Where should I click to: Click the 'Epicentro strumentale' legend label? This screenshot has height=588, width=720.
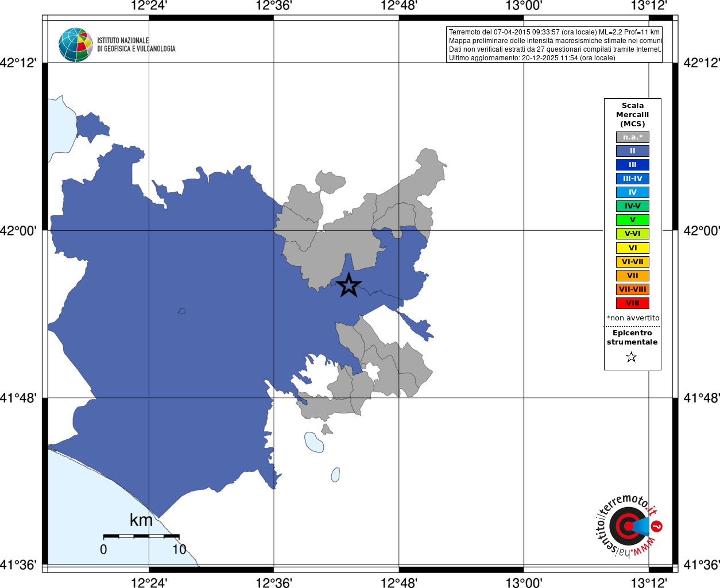click(632, 338)
